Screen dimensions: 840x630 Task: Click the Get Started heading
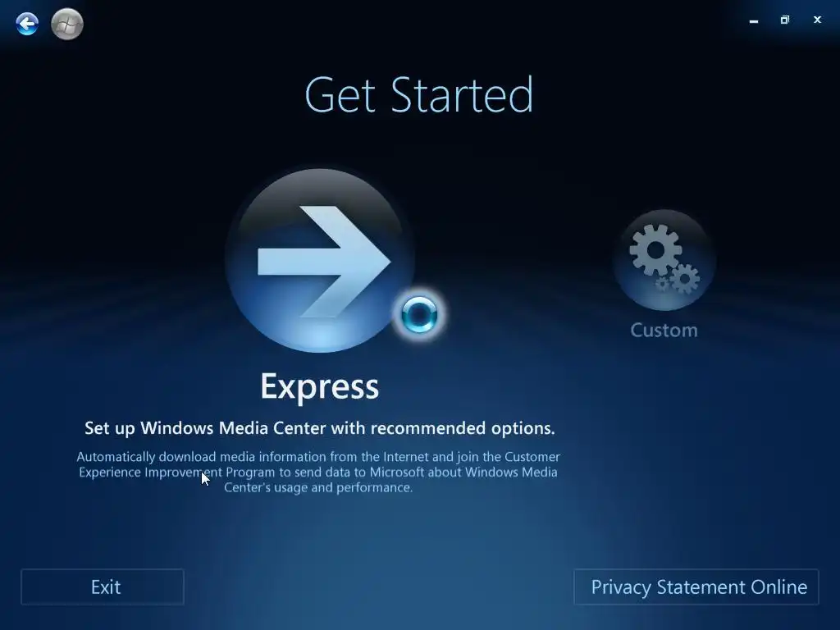[419, 95]
